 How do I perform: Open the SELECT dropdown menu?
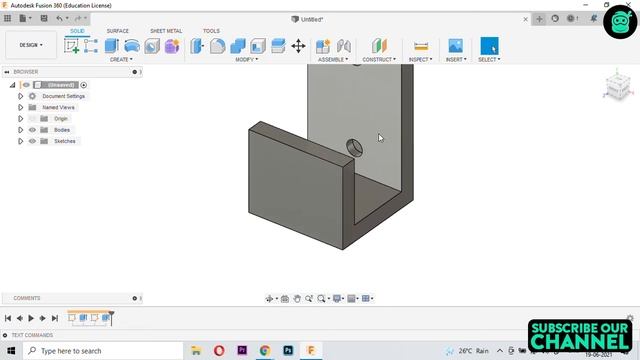(489, 60)
